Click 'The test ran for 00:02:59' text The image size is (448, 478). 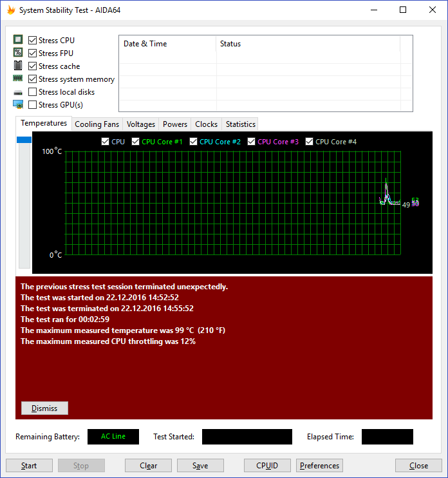point(65,320)
